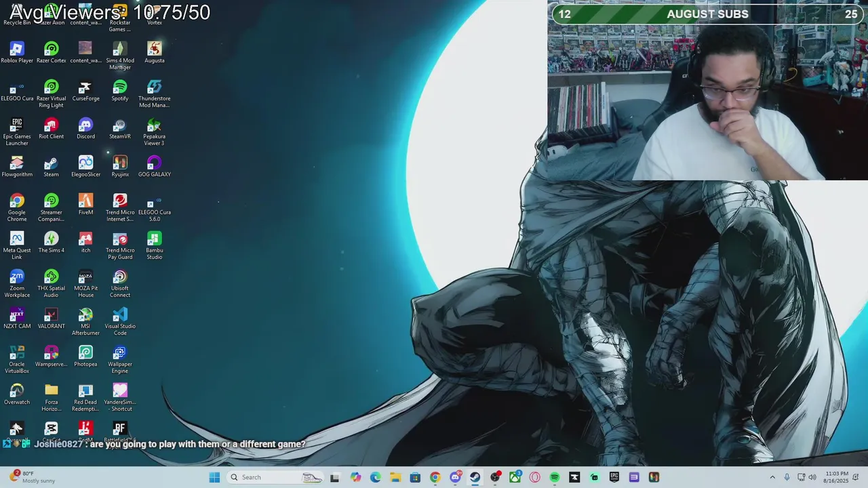868x488 pixels.
Task: Open Pepakura Viewer 3 icon
Action: pos(155,131)
